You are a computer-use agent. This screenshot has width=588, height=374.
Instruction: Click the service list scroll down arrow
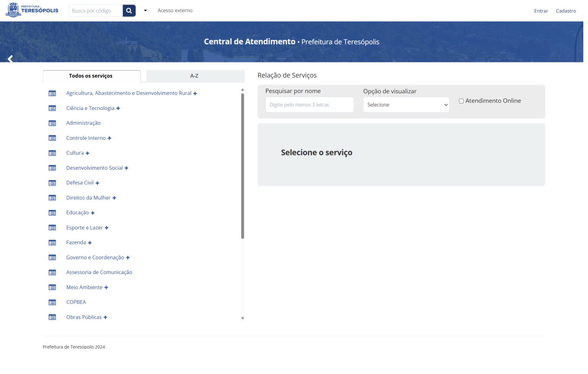point(243,318)
